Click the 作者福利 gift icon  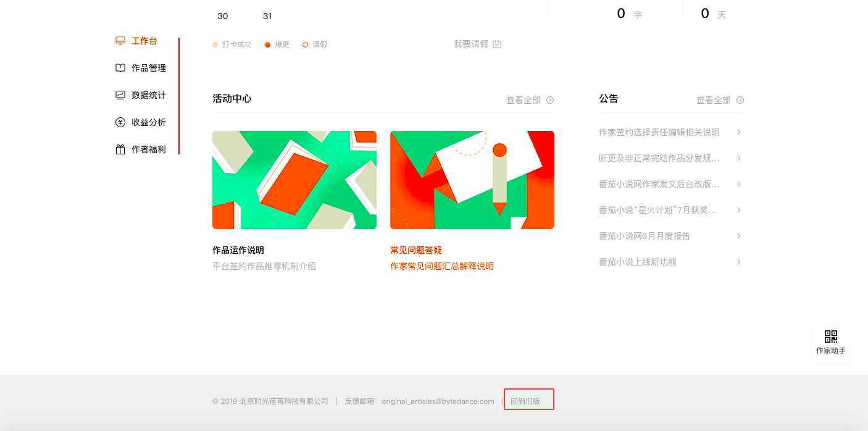(x=120, y=149)
